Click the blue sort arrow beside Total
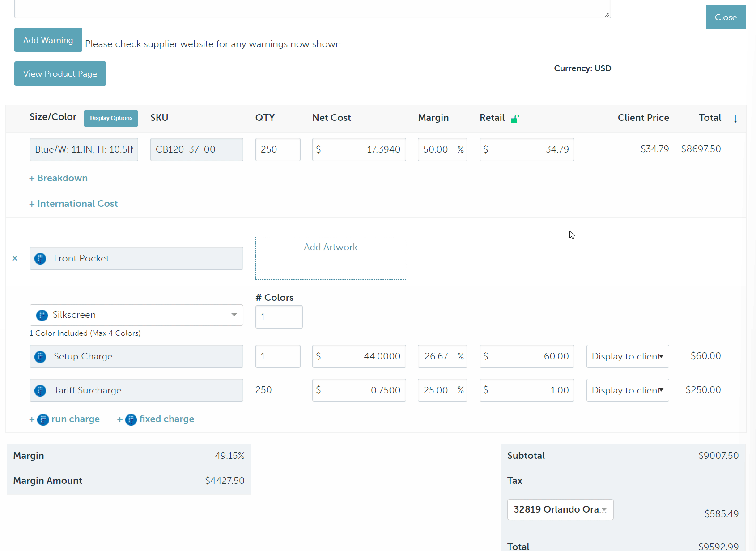 (735, 119)
